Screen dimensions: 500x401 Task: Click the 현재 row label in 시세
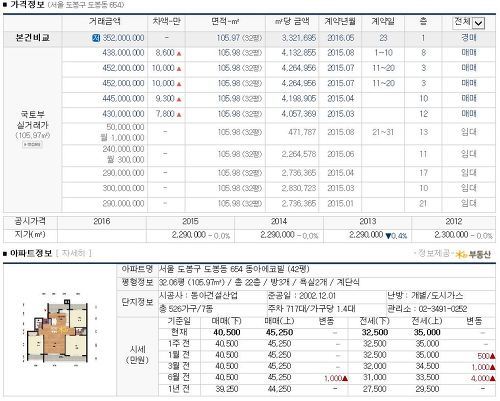(179, 332)
